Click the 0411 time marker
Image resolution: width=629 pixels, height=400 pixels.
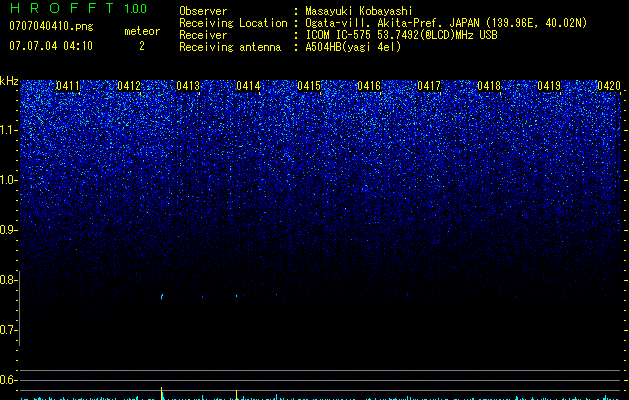68,86
